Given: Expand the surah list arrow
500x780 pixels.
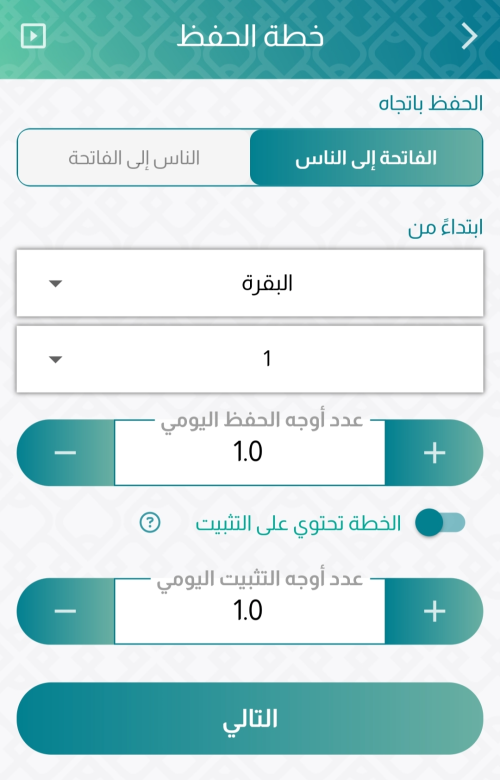Looking at the screenshot, I should click(x=56, y=284).
